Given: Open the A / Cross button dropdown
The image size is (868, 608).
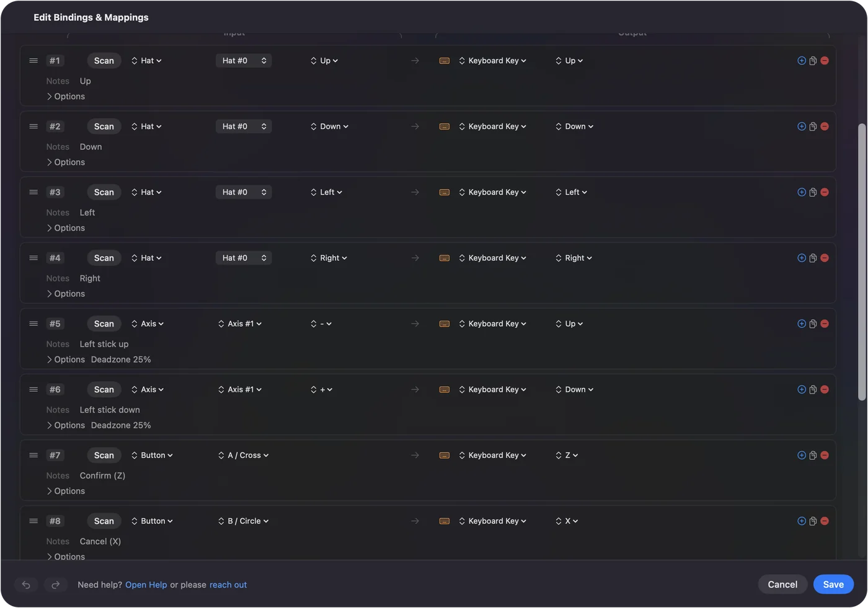Looking at the screenshot, I should click(243, 455).
